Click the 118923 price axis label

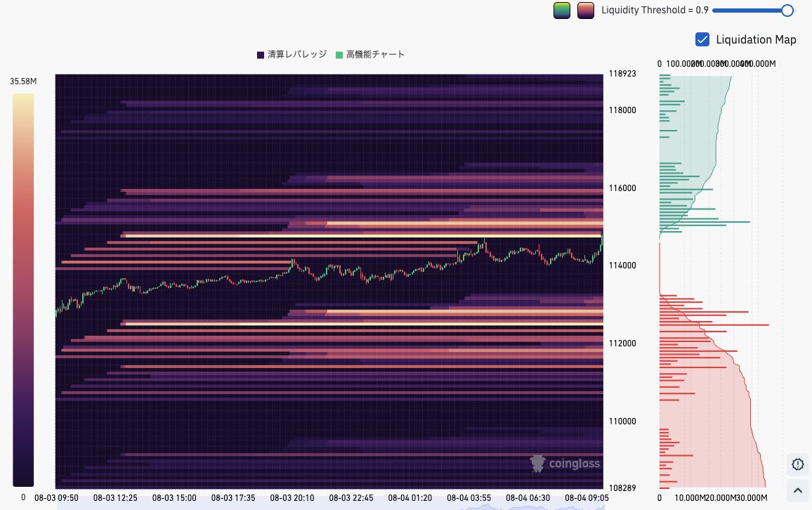pyautogui.click(x=622, y=74)
